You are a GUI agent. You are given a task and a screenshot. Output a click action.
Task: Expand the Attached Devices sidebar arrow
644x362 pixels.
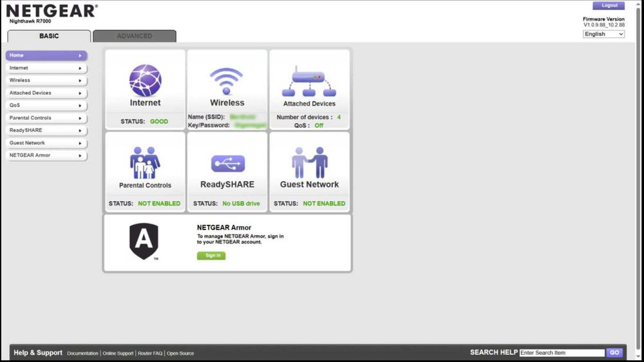pos(80,93)
